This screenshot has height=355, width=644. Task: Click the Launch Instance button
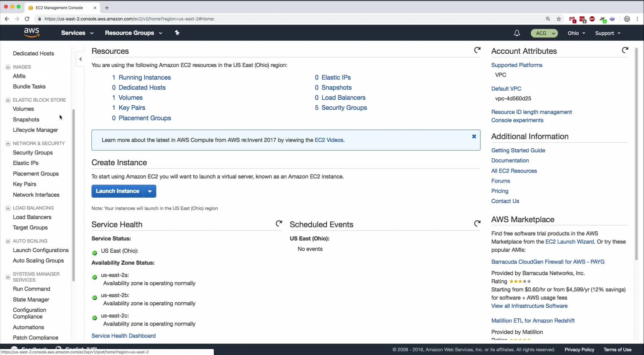tap(117, 191)
